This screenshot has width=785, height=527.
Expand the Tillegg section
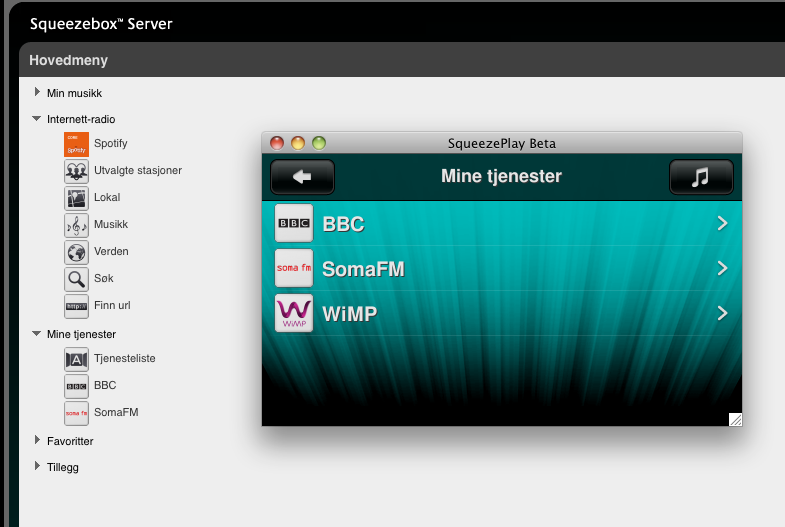click(37, 466)
